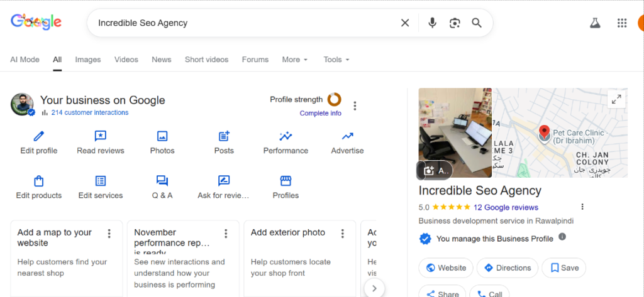Expand the More search filters dropdown
Screen dimensions: 644x297
[295, 60]
